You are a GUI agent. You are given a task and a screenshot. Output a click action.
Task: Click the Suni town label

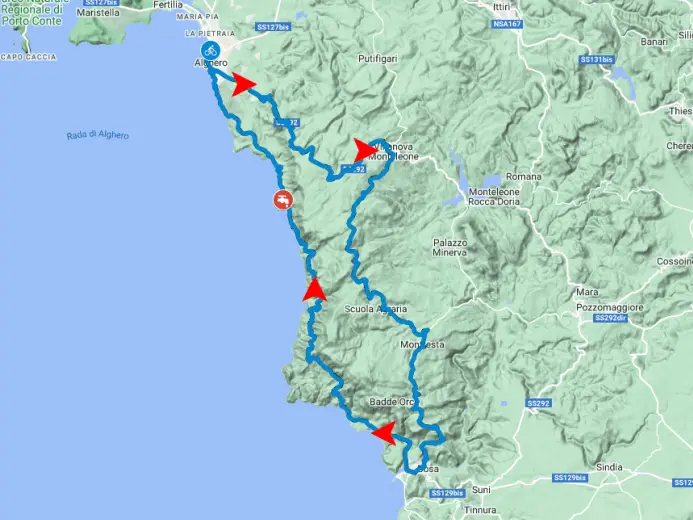point(481,490)
